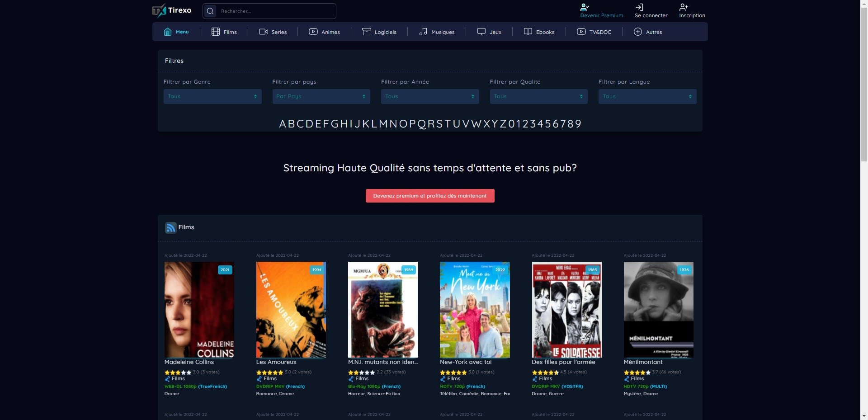The image size is (868, 420).
Task: Open the Madeleine Collins poster
Action: pos(199,309)
